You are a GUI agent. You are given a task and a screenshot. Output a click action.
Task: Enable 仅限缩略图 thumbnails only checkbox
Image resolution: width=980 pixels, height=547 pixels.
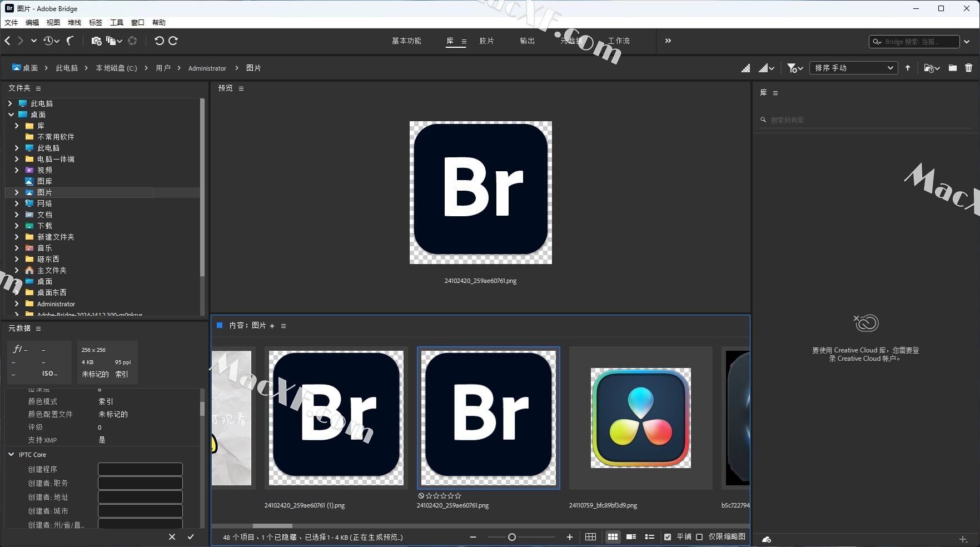tap(699, 537)
